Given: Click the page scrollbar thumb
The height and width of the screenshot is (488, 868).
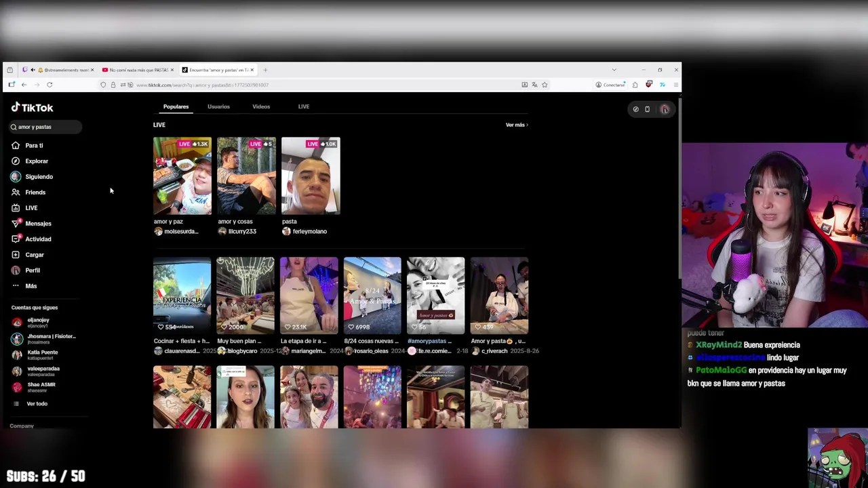Looking at the screenshot, I should click(679, 190).
